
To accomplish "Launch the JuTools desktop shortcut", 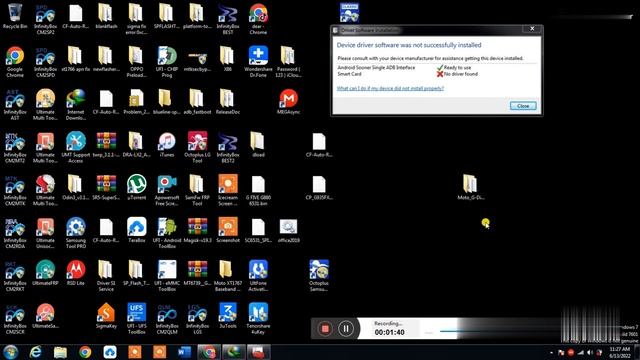I will (x=228, y=316).
